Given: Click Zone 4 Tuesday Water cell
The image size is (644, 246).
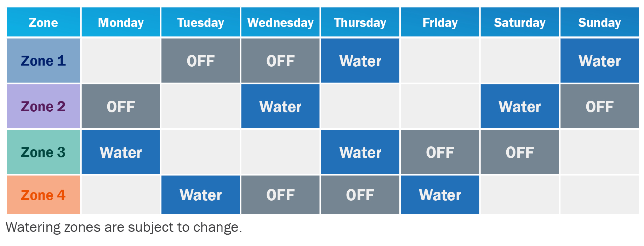Looking at the screenshot, I should pos(201,195).
